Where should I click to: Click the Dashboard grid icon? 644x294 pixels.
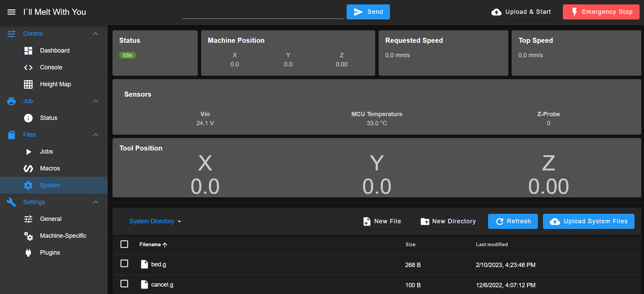click(28, 51)
